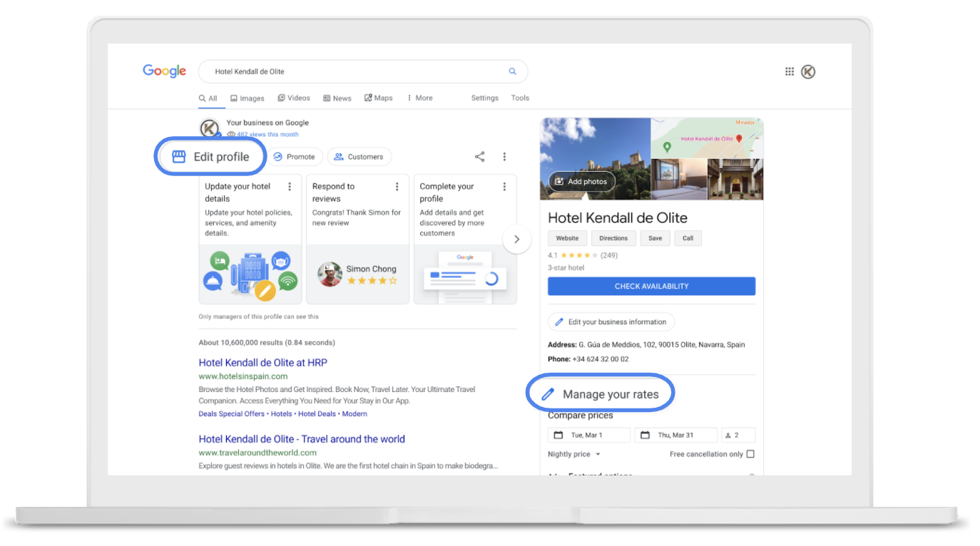
Task: Open Travel around the world result
Action: point(302,439)
